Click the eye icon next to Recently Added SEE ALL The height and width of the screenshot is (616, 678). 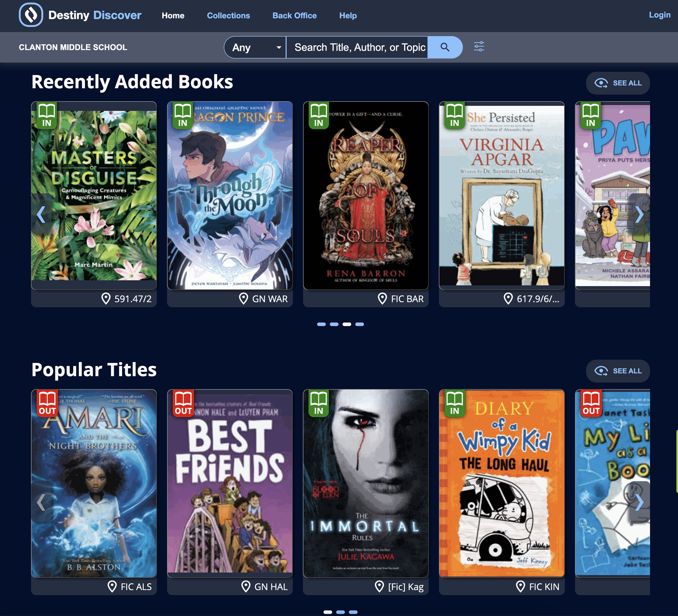[602, 83]
